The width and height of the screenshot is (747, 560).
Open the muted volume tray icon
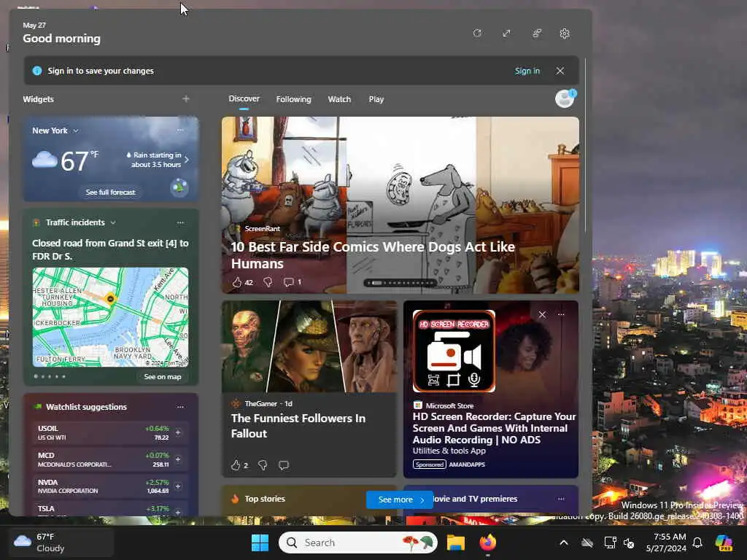[x=629, y=542]
